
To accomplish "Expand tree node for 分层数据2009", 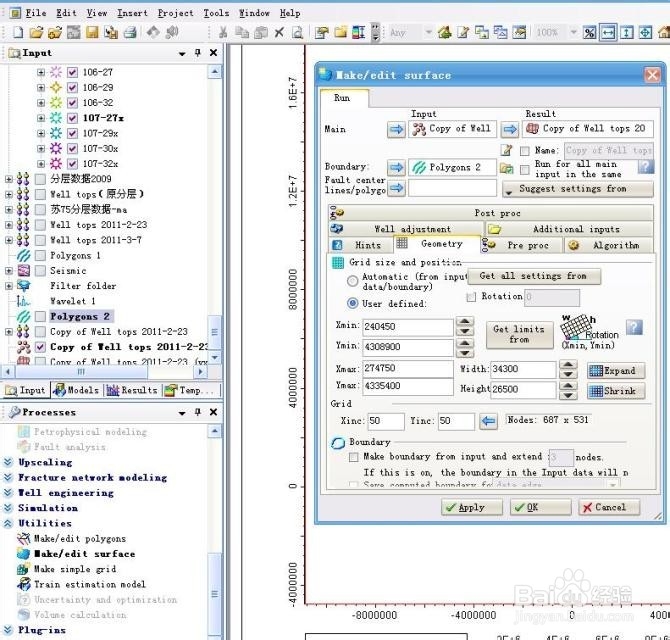I will (9, 179).
